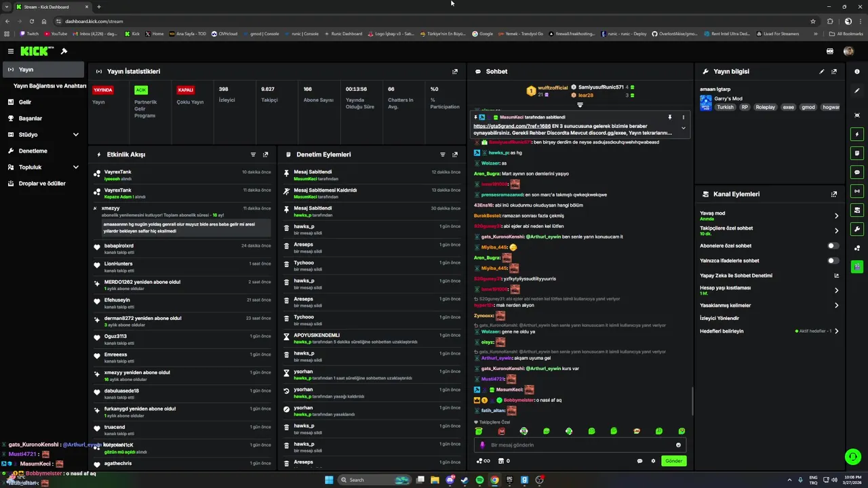The width and height of the screenshot is (868, 488).
Task: Open Hedefleri belirleyin arrow
Action: (836, 331)
